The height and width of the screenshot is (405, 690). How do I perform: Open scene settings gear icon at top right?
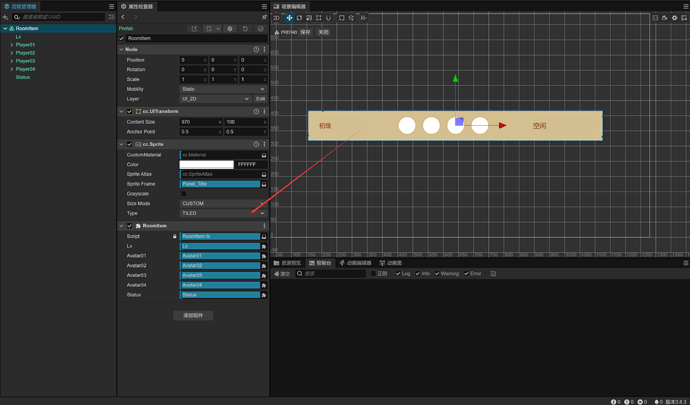pos(674,18)
